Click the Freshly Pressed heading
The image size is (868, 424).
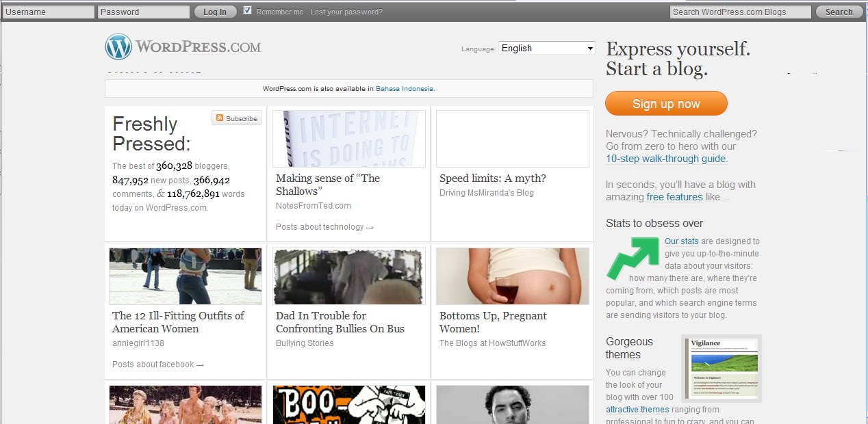(x=151, y=134)
